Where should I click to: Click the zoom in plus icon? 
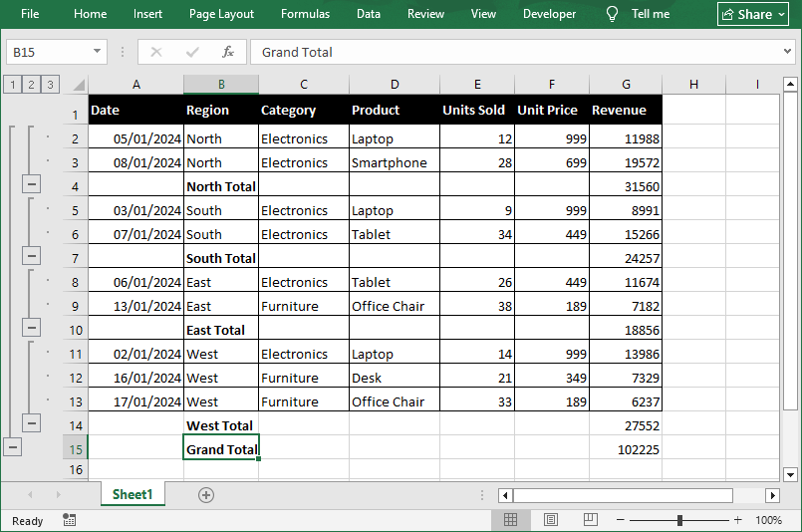point(737,520)
